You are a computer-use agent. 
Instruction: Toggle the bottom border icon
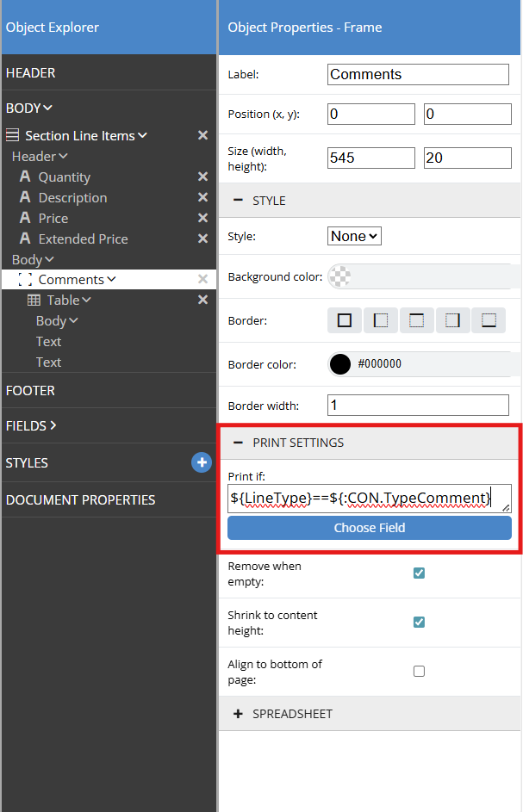[489, 320]
